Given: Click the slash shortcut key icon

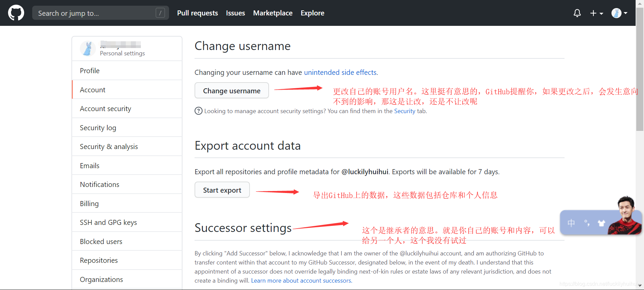Looking at the screenshot, I should pyautogui.click(x=160, y=13).
